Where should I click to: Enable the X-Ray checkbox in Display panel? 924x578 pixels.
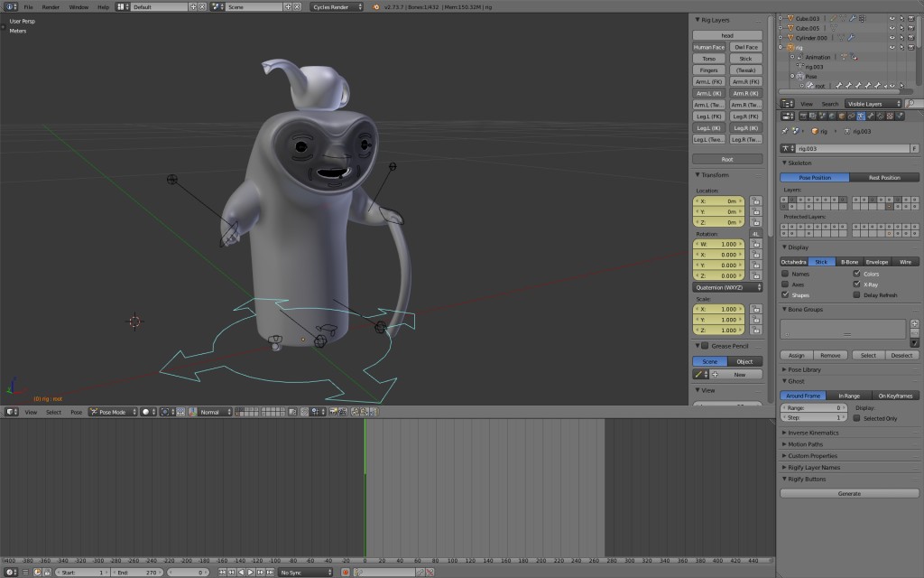[855, 284]
